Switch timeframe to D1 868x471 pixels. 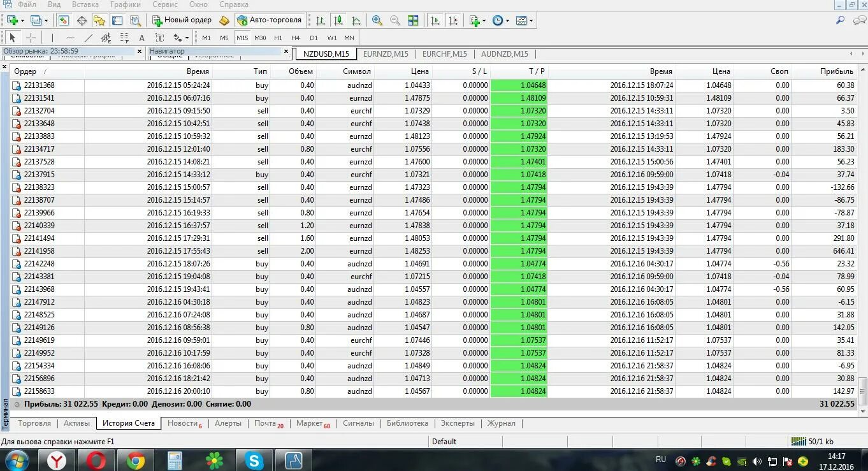[314, 38]
